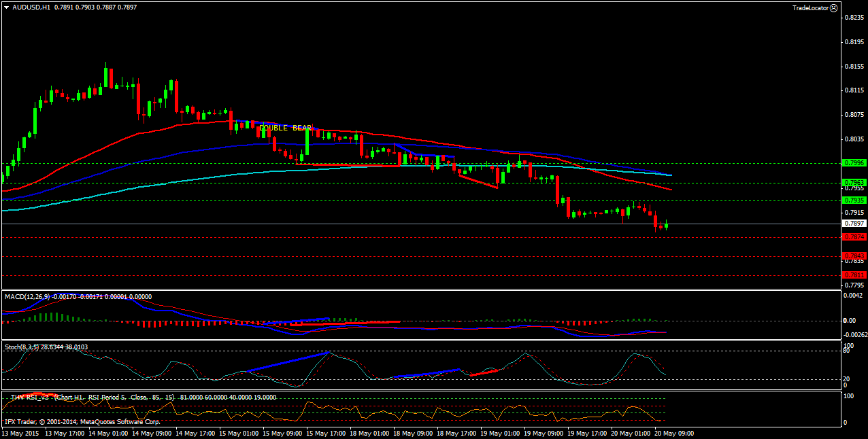Click the 14 May 01:00 time label
Image resolution: width=868 pixels, height=439 pixels.
107,433
